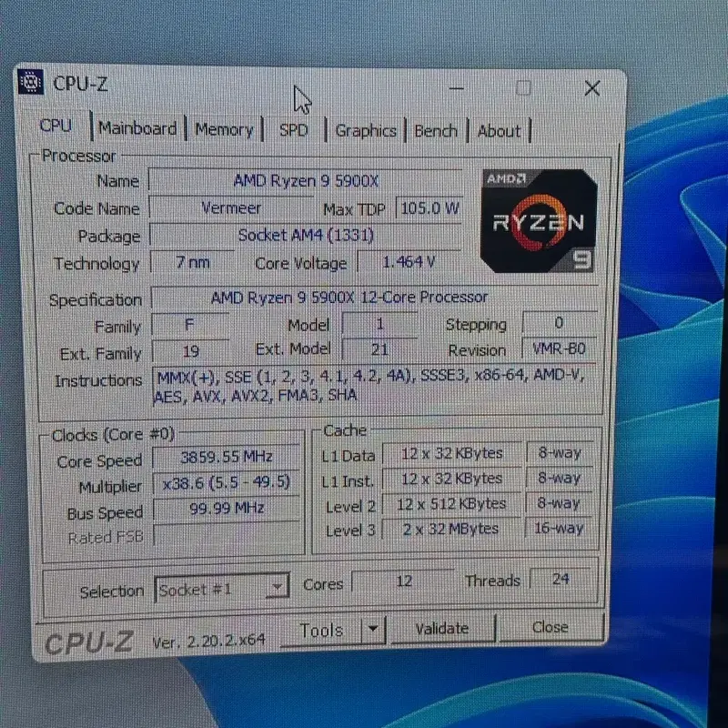Click the Level 2 value 12 x 512 KBytes

click(451, 504)
